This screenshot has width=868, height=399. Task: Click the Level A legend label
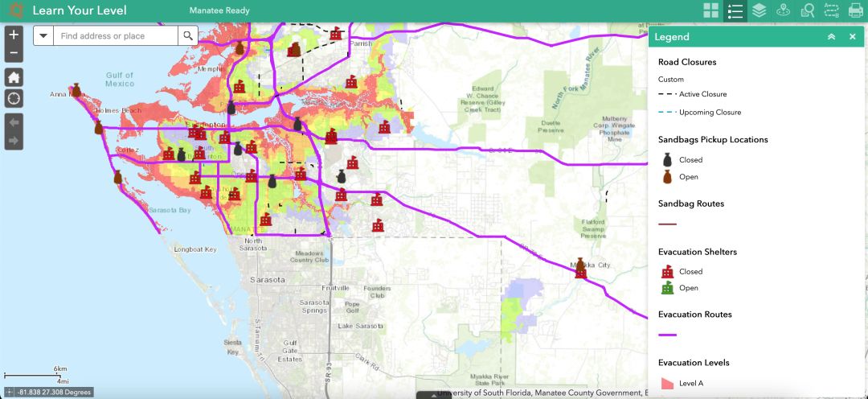691,383
